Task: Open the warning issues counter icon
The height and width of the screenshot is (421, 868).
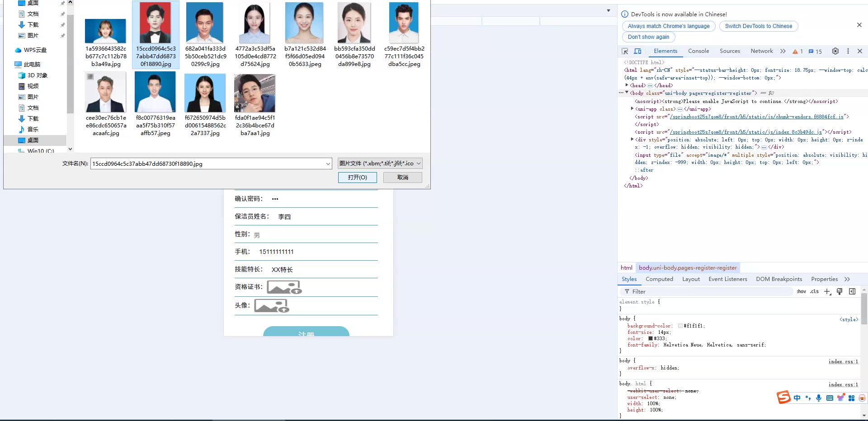Action: coord(797,51)
